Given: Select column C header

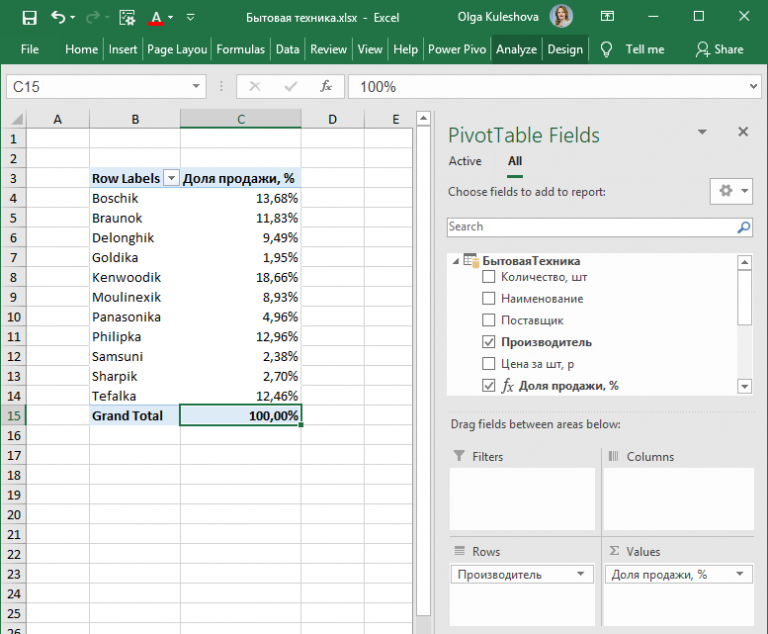Looking at the screenshot, I should (240, 119).
